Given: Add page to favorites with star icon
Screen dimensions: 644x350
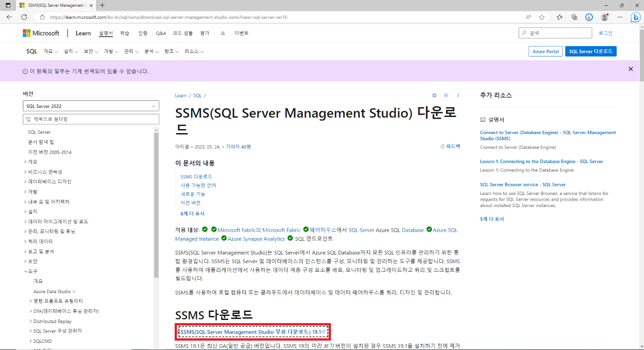Looking at the screenshot, I should point(542,17).
